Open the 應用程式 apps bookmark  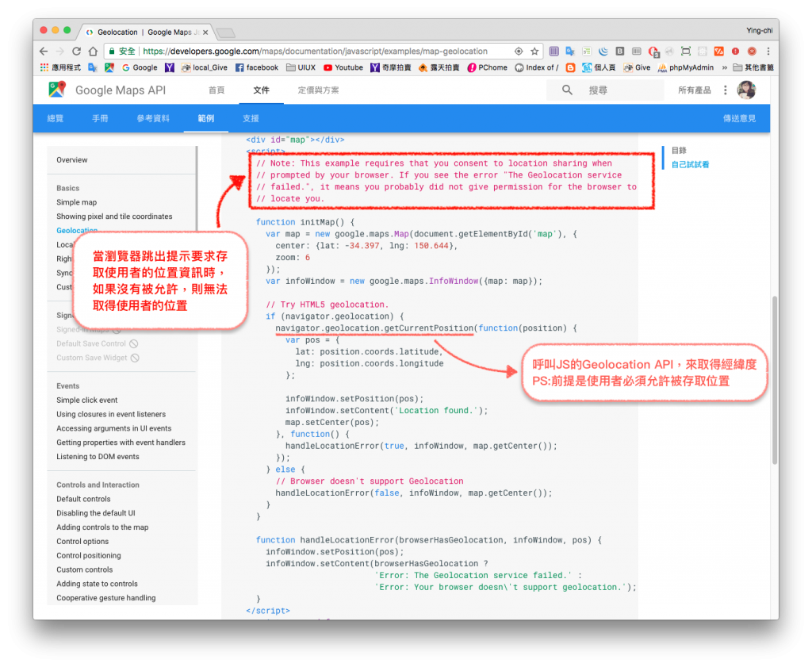click(x=60, y=67)
